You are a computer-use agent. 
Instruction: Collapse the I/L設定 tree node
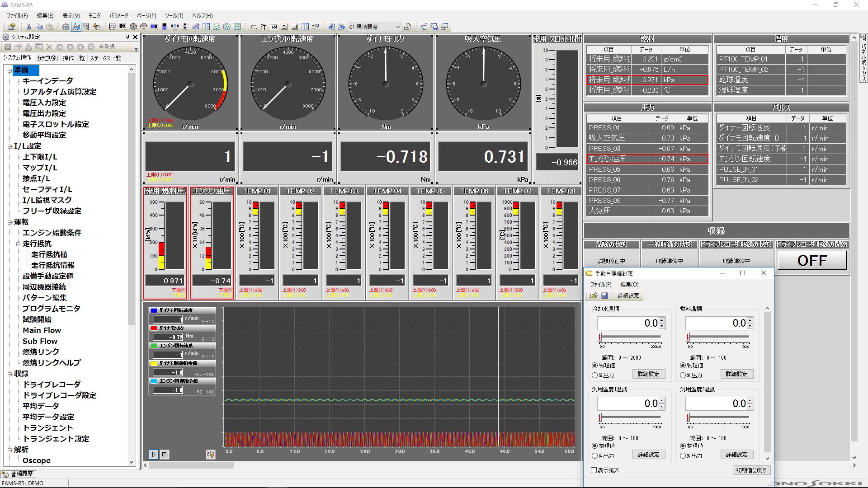[x=10, y=146]
